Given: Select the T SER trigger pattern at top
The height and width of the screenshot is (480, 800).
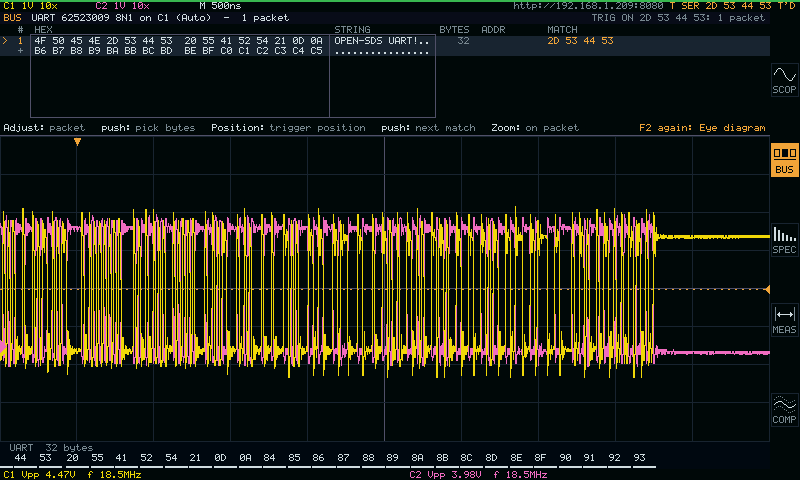Looking at the screenshot, I should (721, 6).
